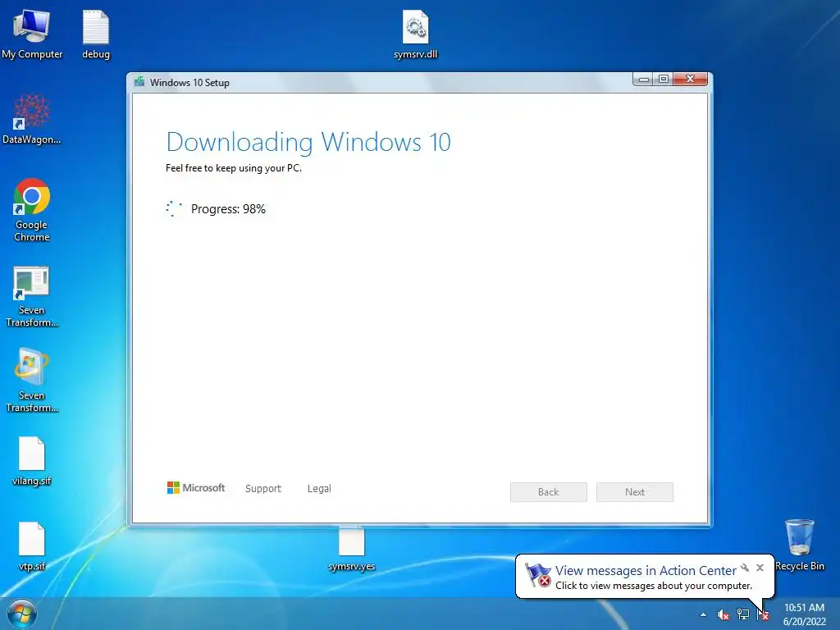Click the Downloading Windows 10 heading
Image resolution: width=840 pixels, height=630 pixels.
pos(308,142)
